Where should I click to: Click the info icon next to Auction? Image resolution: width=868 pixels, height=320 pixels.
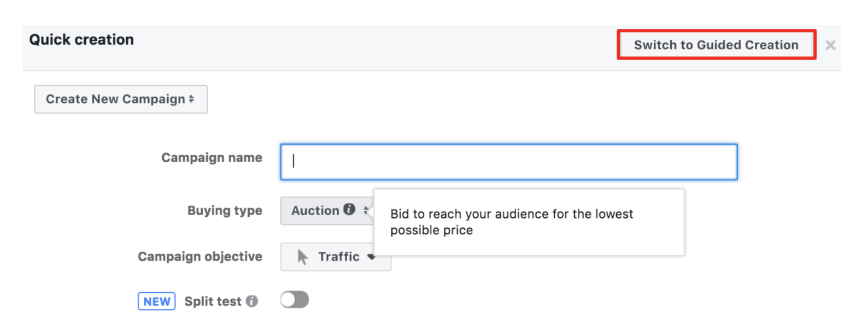(x=349, y=210)
